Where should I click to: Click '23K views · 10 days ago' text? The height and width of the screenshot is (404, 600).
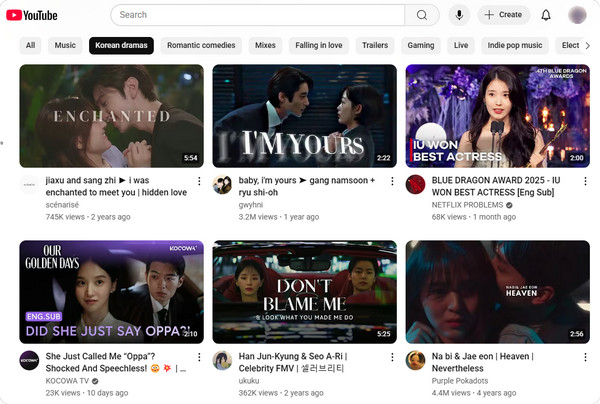[87, 393]
